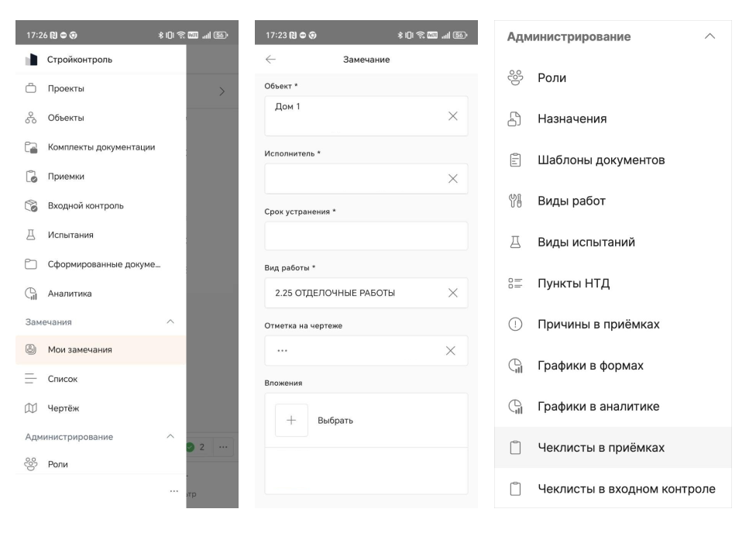Open Причины в приёмках warning icon
Screen dimensions: 756x533
point(516,324)
